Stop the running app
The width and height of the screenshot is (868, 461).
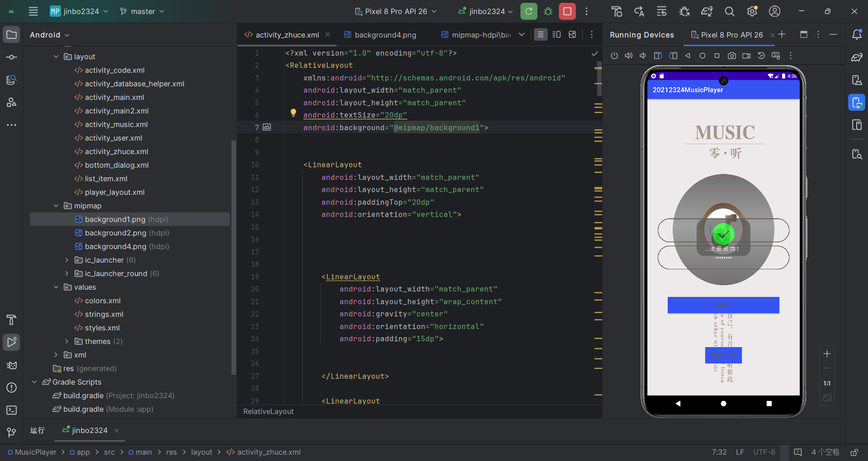click(567, 11)
